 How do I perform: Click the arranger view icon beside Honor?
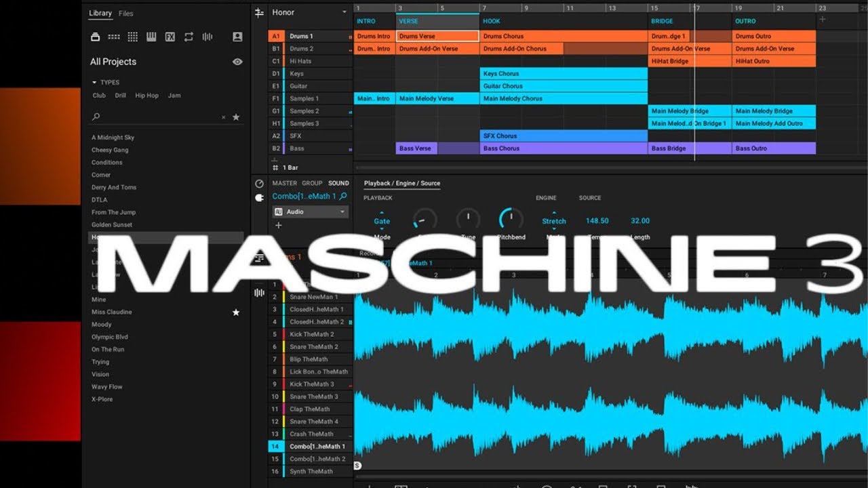pos(259,12)
